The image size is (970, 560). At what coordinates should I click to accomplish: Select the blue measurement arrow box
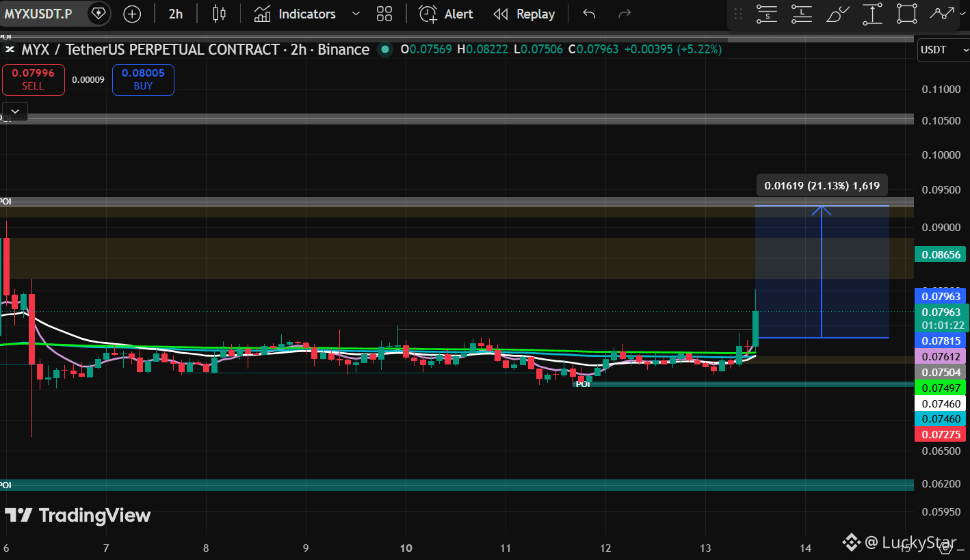click(822, 271)
